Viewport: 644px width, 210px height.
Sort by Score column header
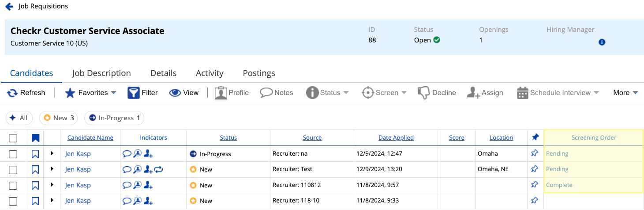457,137
